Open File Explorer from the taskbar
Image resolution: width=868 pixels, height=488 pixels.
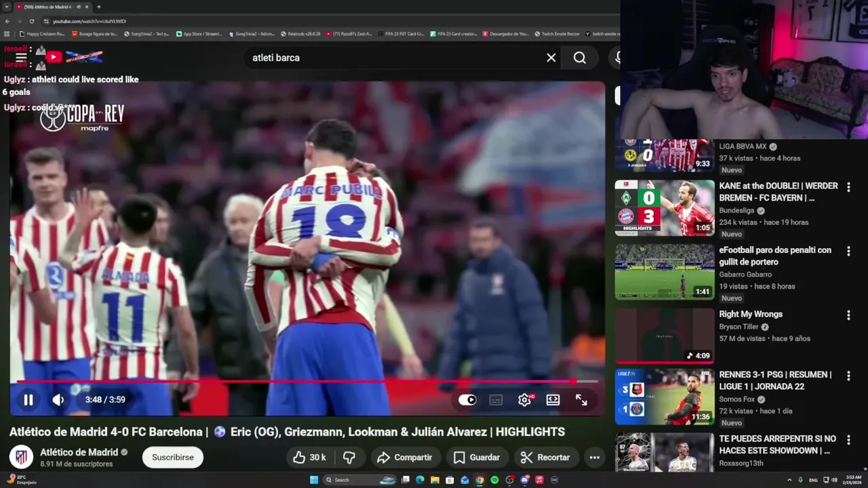(x=435, y=480)
